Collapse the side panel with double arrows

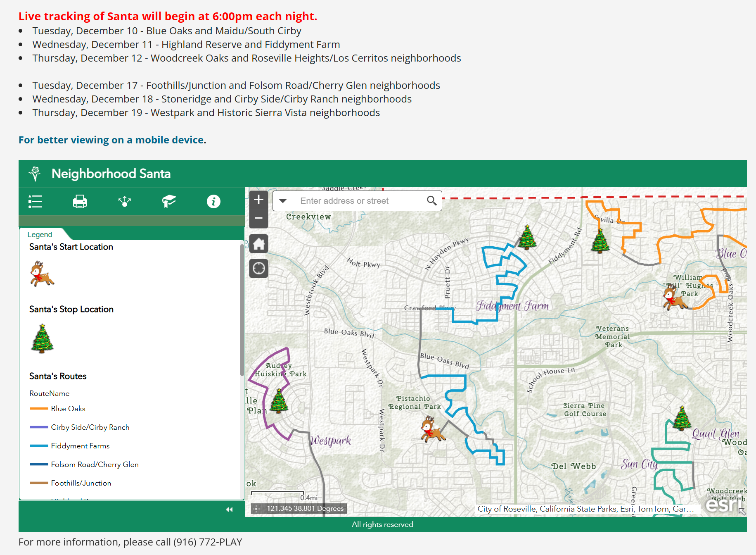coord(230,510)
